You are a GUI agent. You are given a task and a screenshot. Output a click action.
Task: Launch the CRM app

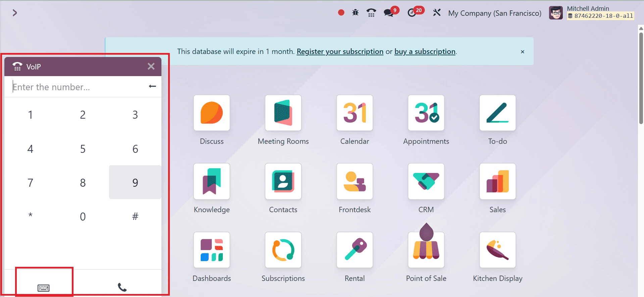pos(426,181)
